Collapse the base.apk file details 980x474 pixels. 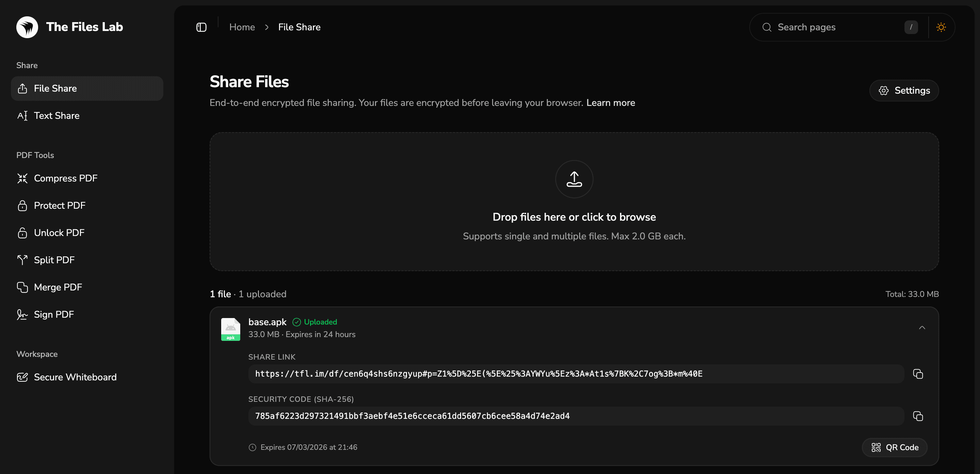[x=922, y=328]
